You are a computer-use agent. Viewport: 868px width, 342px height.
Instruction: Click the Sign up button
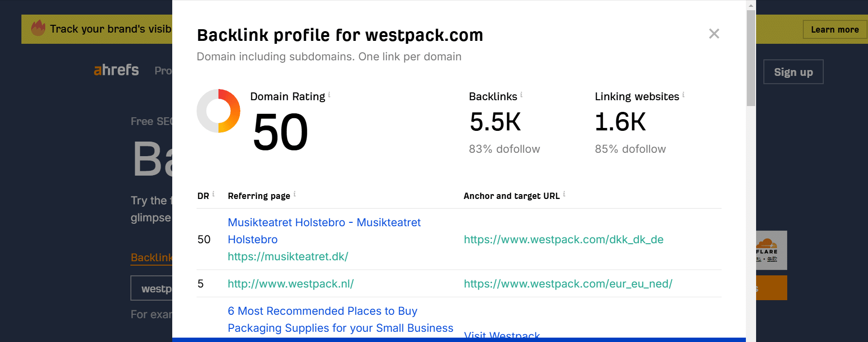[x=793, y=72]
